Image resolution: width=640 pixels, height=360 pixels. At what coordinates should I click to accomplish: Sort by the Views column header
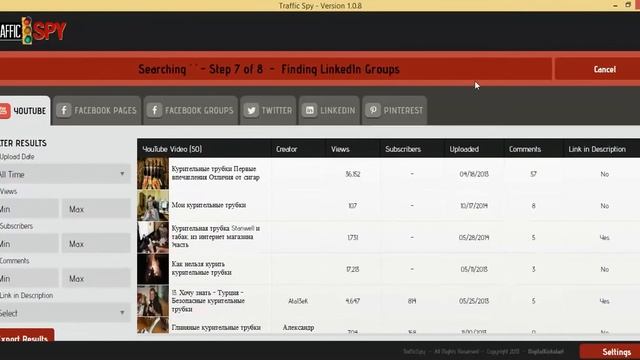click(353, 149)
